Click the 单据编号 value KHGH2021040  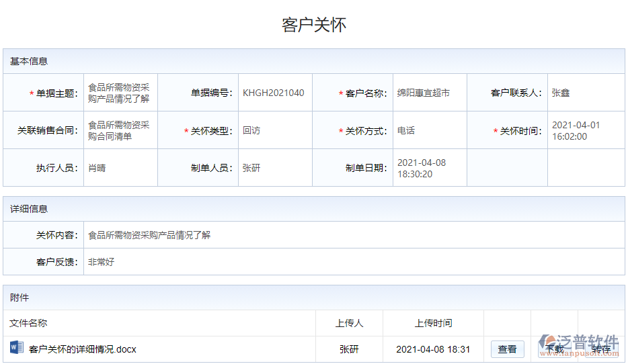click(274, 93)
